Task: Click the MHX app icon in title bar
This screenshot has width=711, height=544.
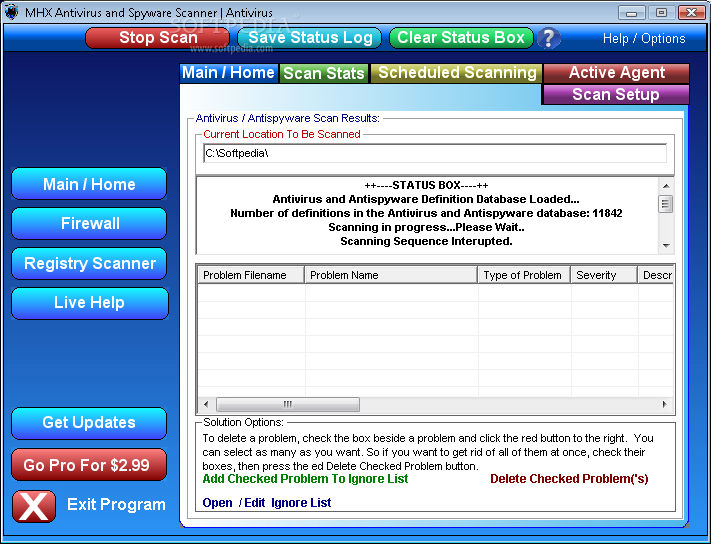Action: pyautogui.click(x=11, y=12)
